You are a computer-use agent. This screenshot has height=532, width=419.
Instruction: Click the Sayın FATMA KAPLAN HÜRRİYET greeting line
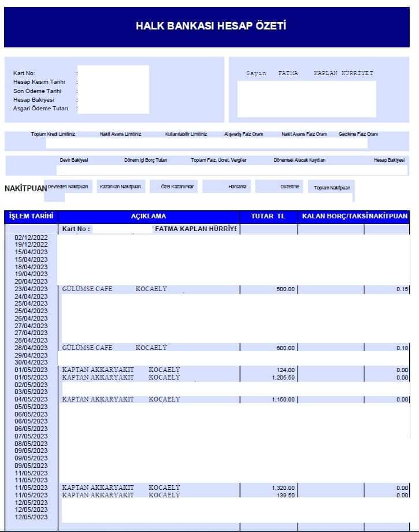coord(310,73)
